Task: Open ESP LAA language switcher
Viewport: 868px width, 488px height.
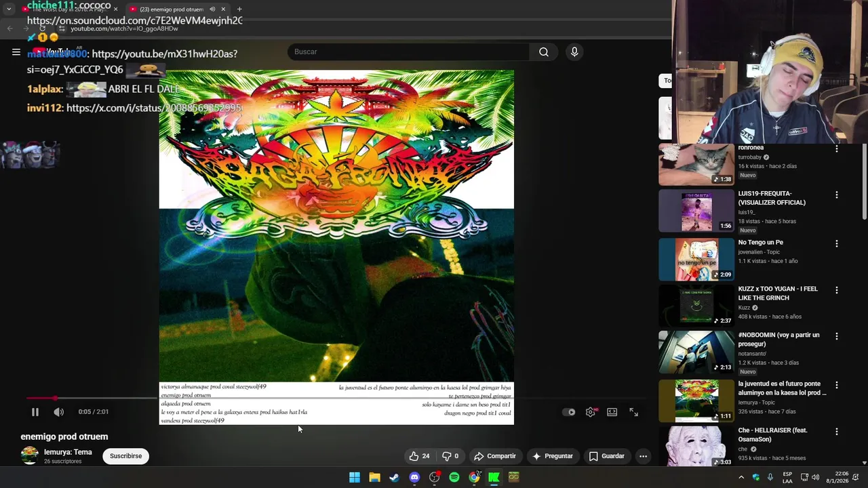Action: point(787,477)
